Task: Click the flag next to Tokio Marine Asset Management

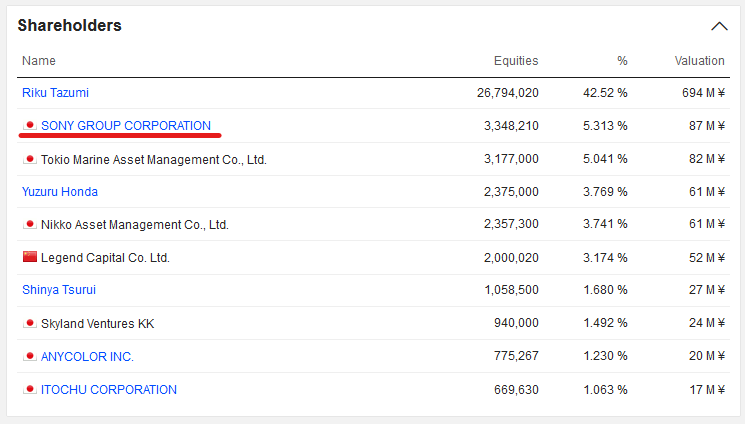Action: tap(30, 159)
